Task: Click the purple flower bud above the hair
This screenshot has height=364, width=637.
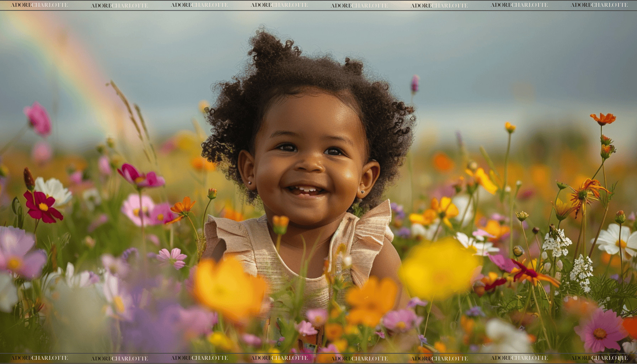Action: tap(414, 84)
